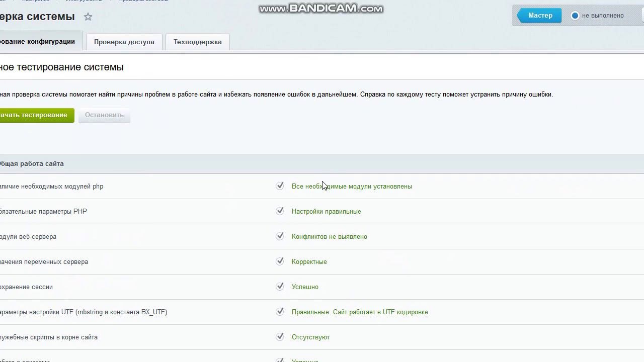Click the check icon for the UTF settings row

280,312
